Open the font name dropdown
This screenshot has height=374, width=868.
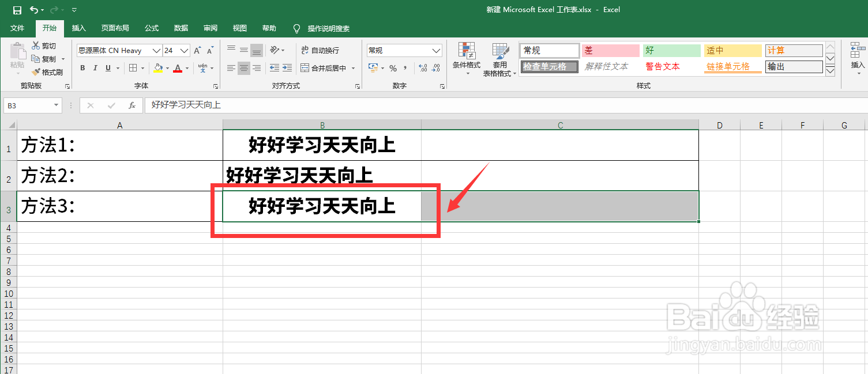tap(157, 50)
